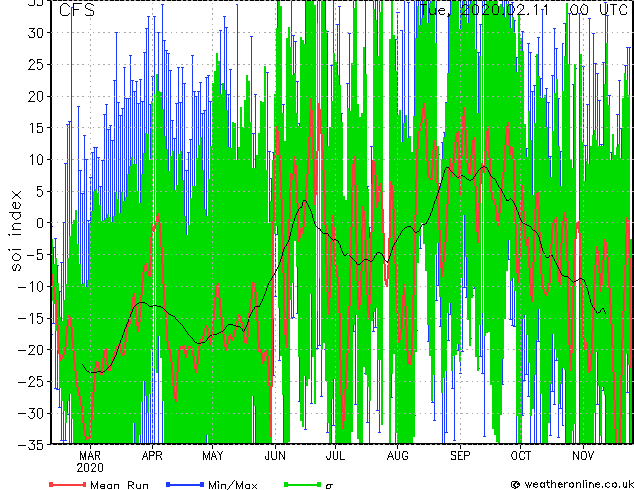Click the 'Min/Max' legend text
The image size is (634, 490).
click(232, 485)
